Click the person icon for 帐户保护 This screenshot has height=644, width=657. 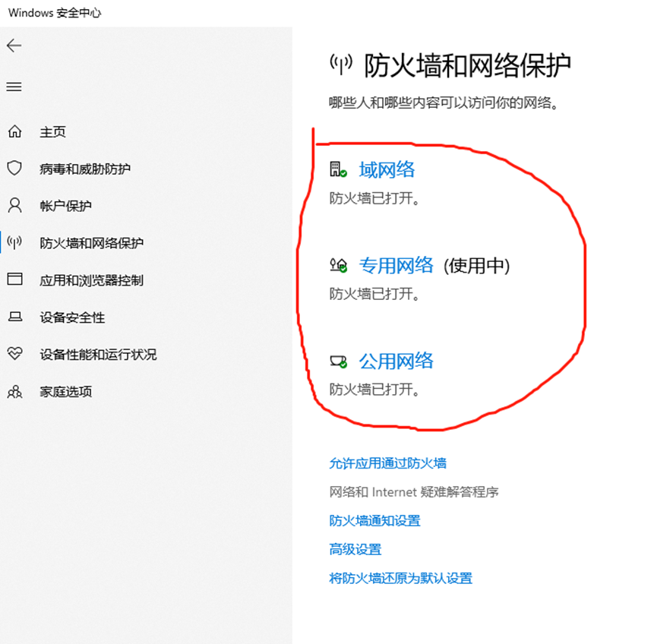click(x=14, y=205)
